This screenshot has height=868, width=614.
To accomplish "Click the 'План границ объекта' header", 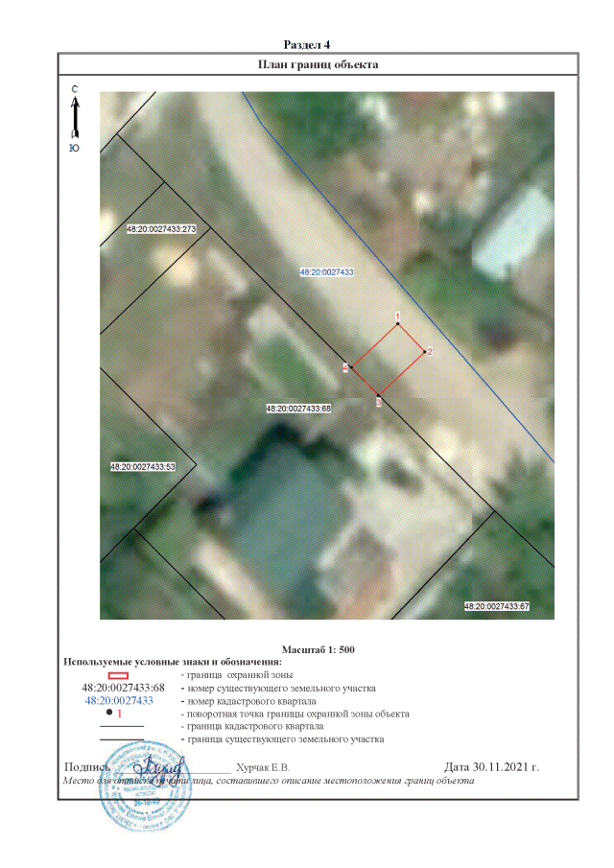I will point(319,64).
